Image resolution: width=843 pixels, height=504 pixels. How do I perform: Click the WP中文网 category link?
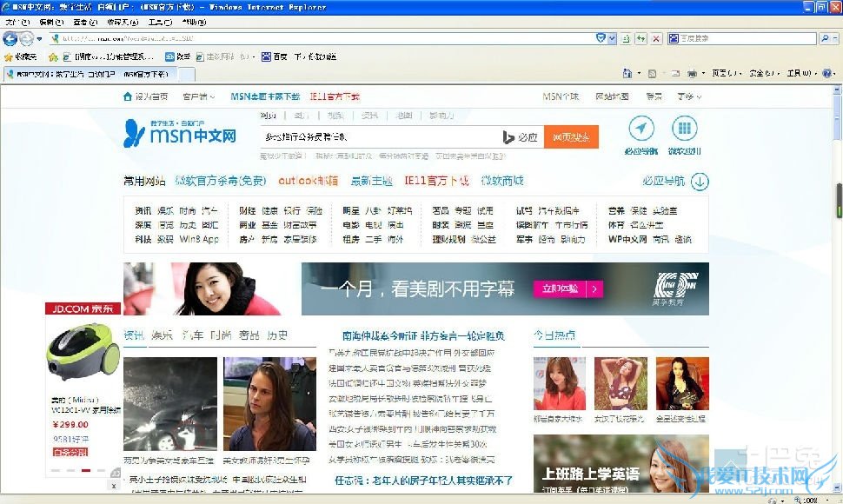click(x=627, y=239)
